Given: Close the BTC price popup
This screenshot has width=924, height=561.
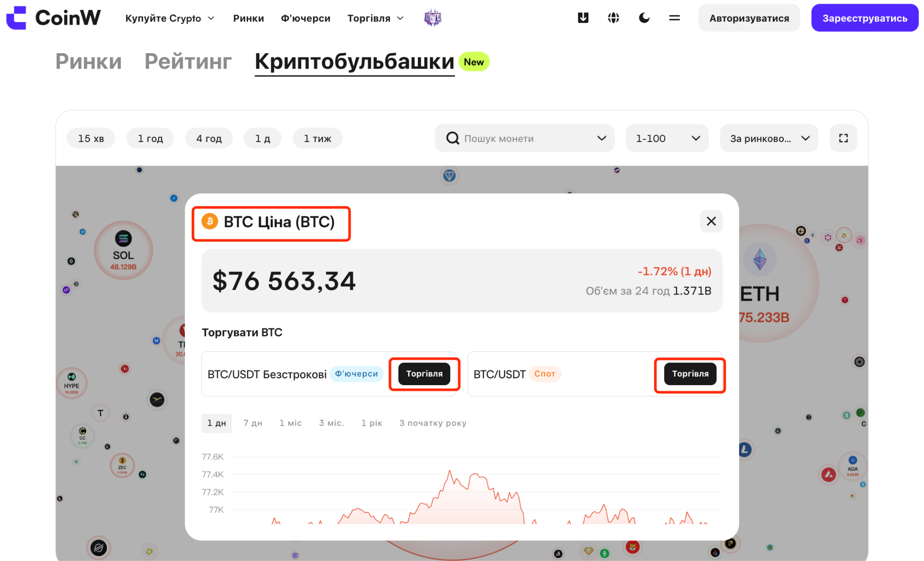Looking at the screenshot, I should click(711, 221).
